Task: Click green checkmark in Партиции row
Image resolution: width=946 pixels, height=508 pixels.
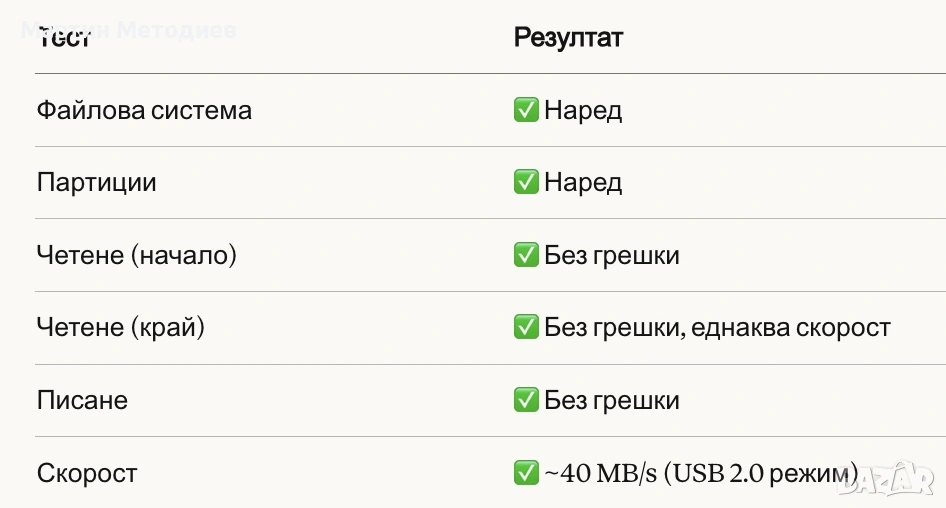Action: click(x=525, y=183)
